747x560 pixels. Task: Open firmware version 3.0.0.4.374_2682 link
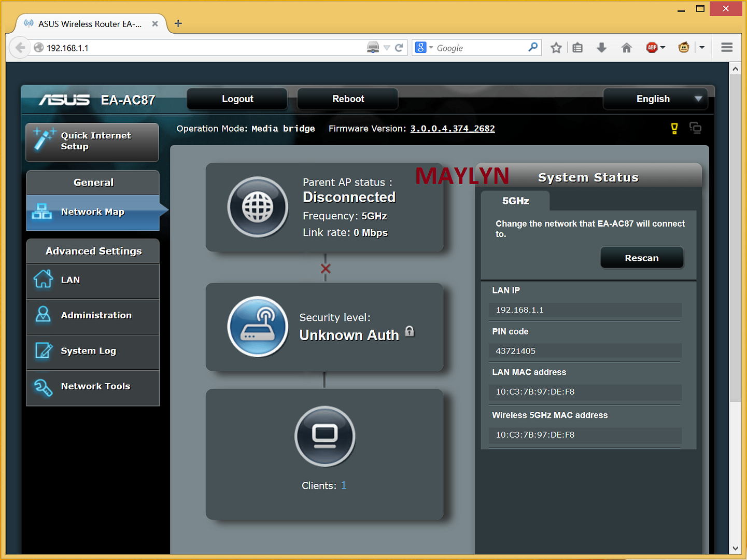(452, 129)
